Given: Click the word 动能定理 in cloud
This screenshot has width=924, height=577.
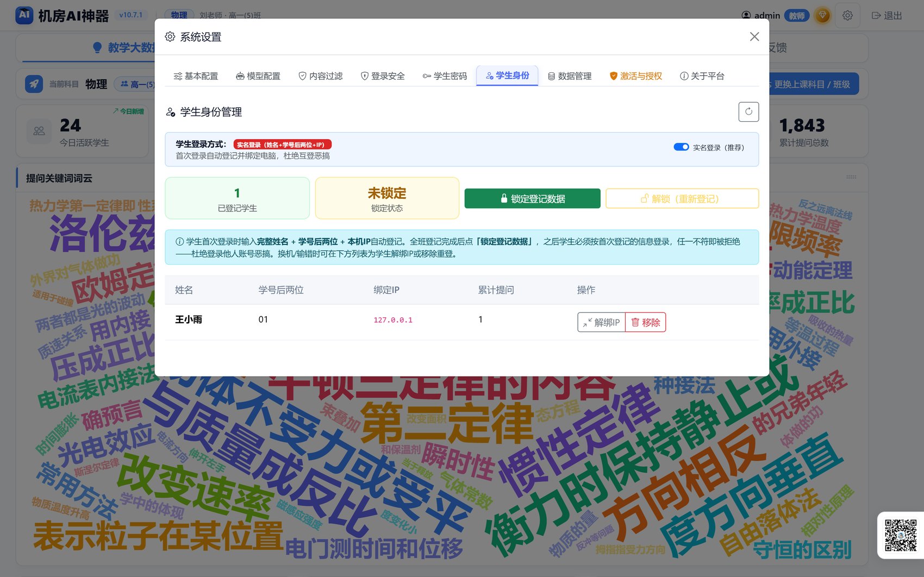Looking at the screenshot, I should (x=812, y=270).
